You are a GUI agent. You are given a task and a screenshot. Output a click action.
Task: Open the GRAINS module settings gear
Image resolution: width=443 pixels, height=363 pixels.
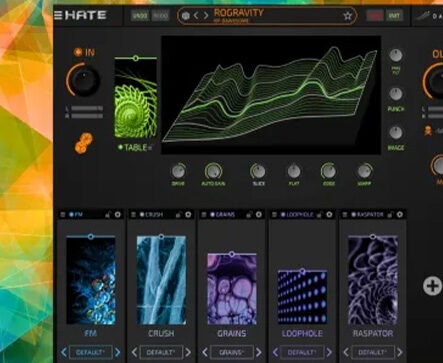259,215
